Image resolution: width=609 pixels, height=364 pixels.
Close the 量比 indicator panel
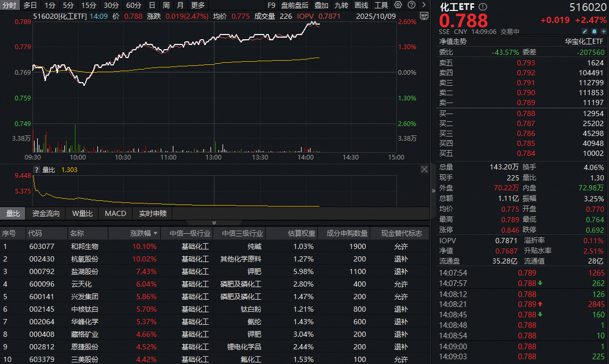(424, 169)
